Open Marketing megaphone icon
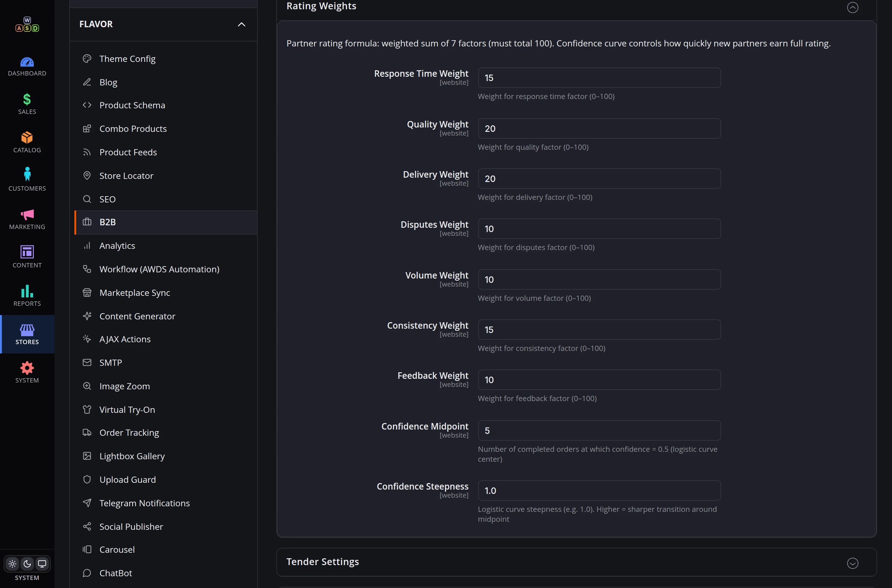Viewport: 892px width, 588px height. [x=27, y=214]
